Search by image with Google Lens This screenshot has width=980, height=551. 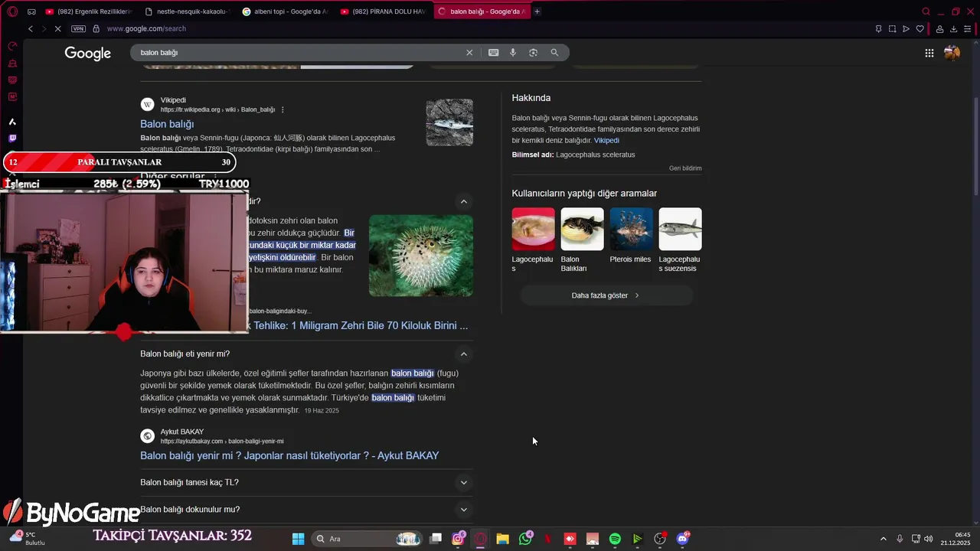tap(534, 52)
